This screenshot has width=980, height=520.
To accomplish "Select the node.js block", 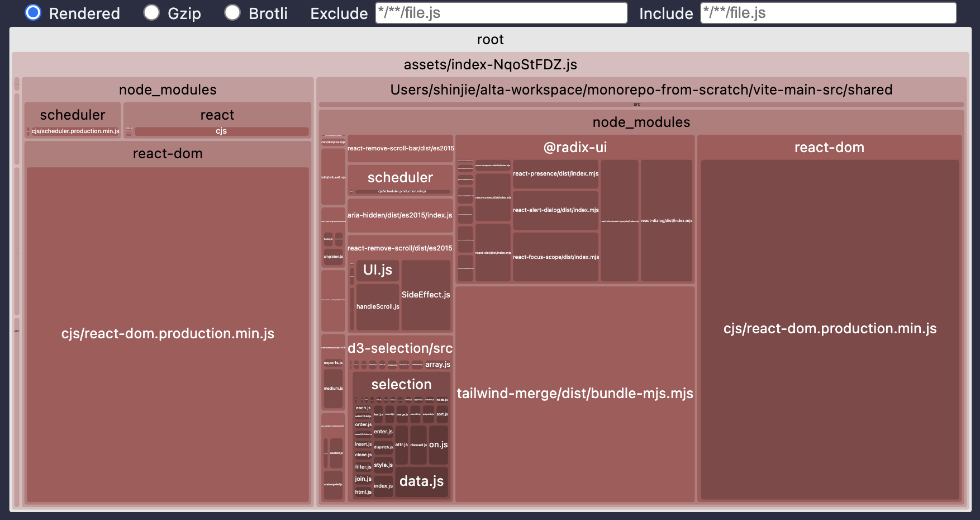I will 442,400.
